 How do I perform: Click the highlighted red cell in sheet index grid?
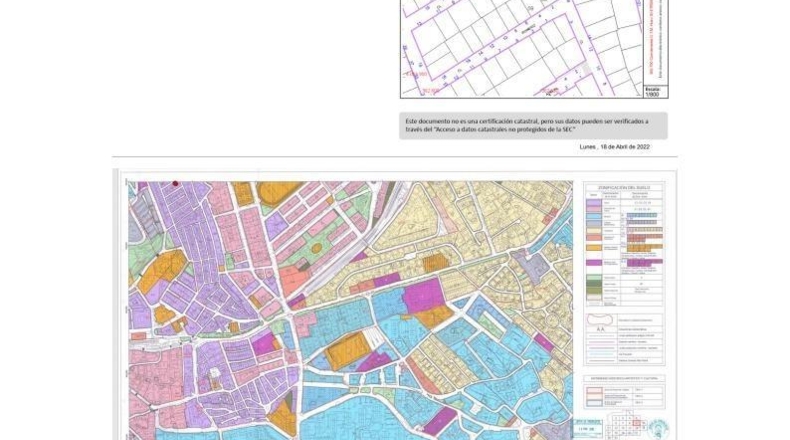pos(637,423)
